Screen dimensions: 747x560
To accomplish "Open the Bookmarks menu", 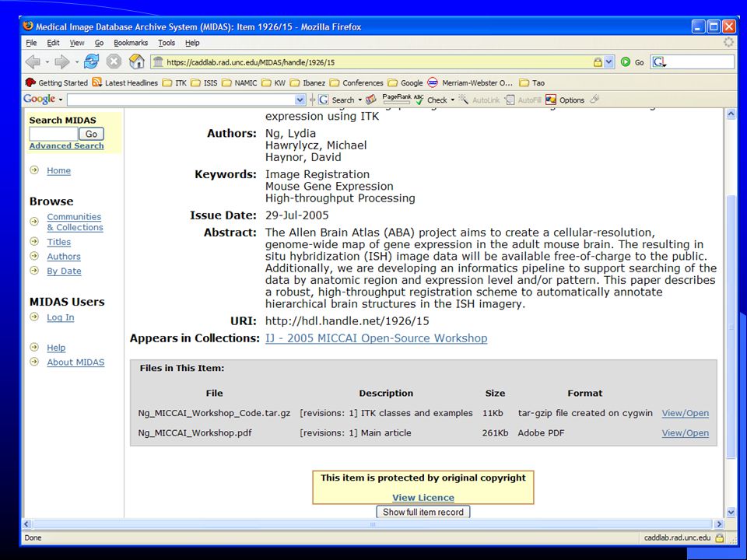I will (131, 43).
